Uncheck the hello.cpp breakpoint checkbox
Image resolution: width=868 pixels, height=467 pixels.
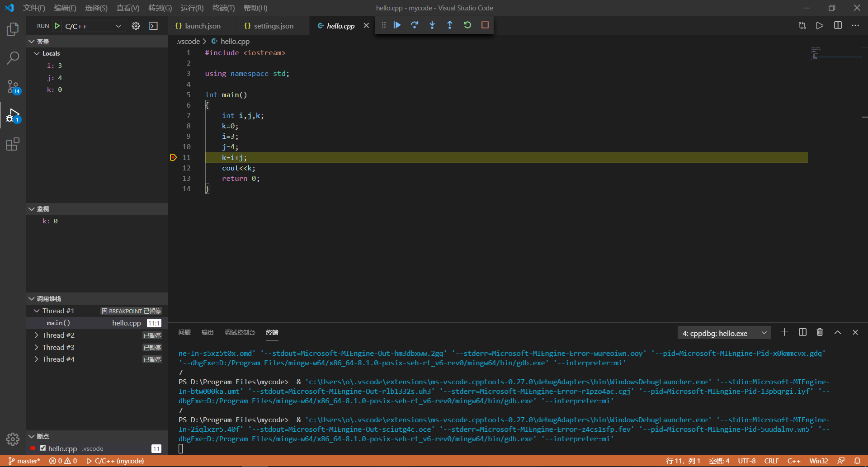pyautogui.click(x=43, y=448)
